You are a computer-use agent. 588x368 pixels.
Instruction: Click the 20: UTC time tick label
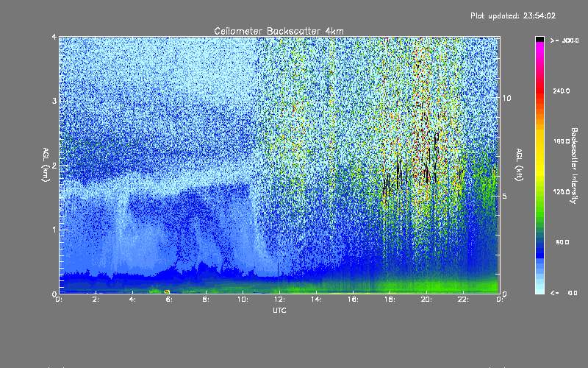click(426, 300)
